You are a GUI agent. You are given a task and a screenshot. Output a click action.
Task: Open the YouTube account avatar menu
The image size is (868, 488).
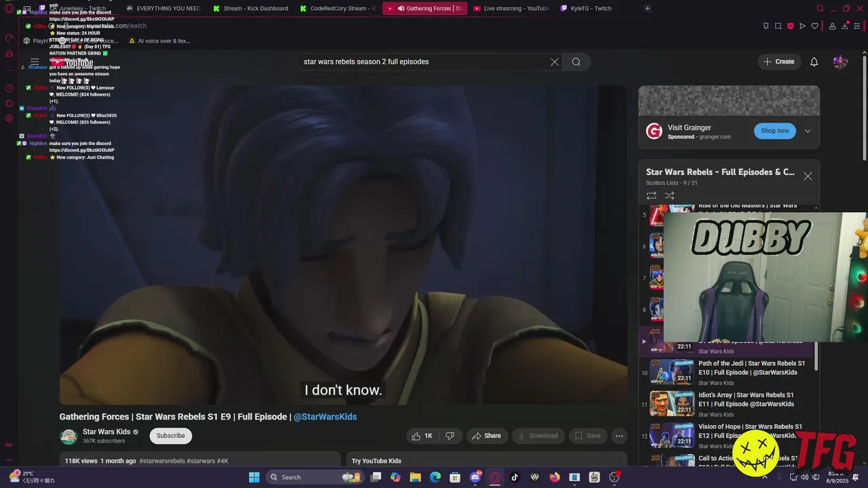[840, 62]
